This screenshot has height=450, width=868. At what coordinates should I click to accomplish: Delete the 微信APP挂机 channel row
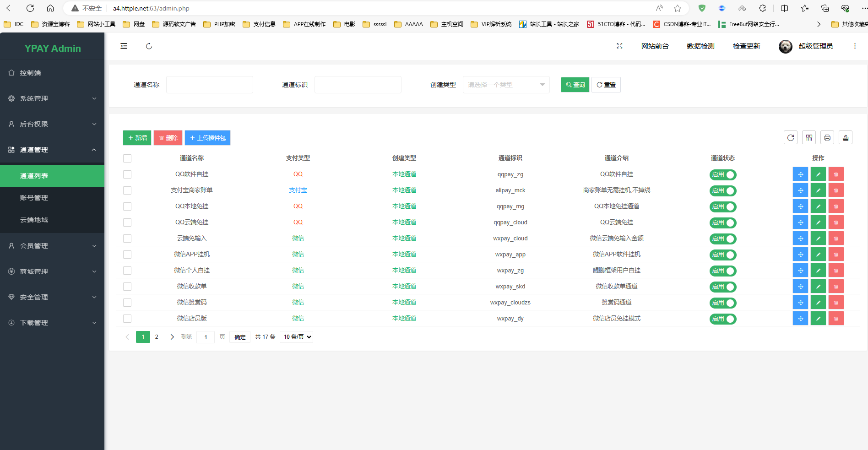point(836,255)
